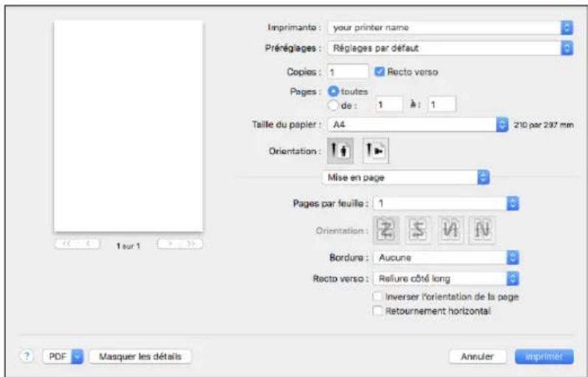Open the Recto verso Reliure côté long dropdown
588x377 pixels.
[447, 278]
